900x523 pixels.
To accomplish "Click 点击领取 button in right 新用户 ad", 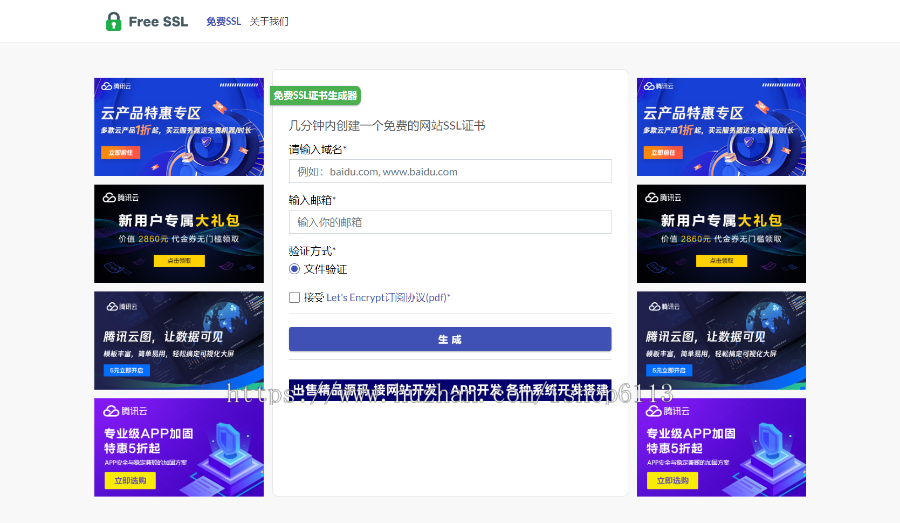I will [x=721, y=261].
